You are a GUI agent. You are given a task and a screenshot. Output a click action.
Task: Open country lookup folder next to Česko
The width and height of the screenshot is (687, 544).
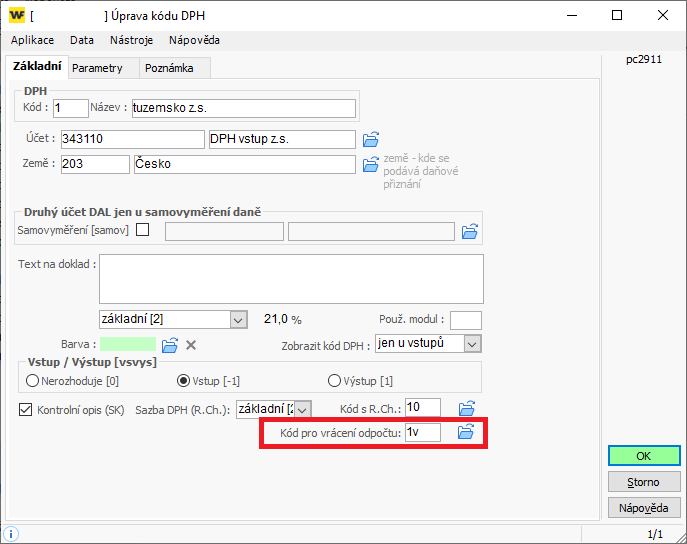371,164
